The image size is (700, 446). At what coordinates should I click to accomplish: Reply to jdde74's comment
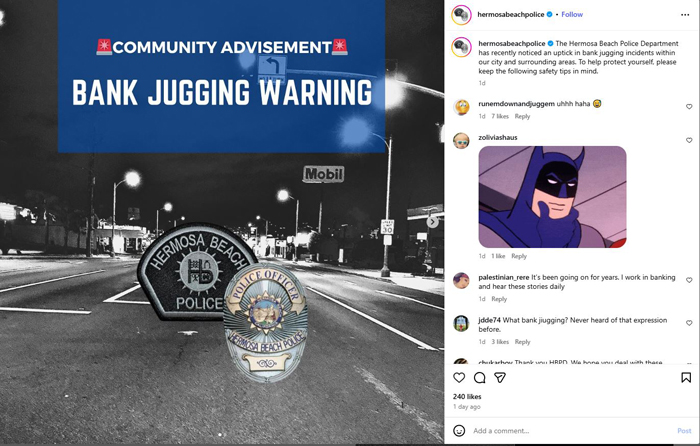[522, 342]
